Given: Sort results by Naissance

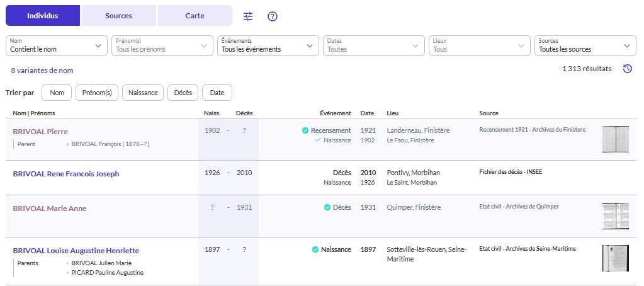Looking at the screenshot, I should (143, 93).
